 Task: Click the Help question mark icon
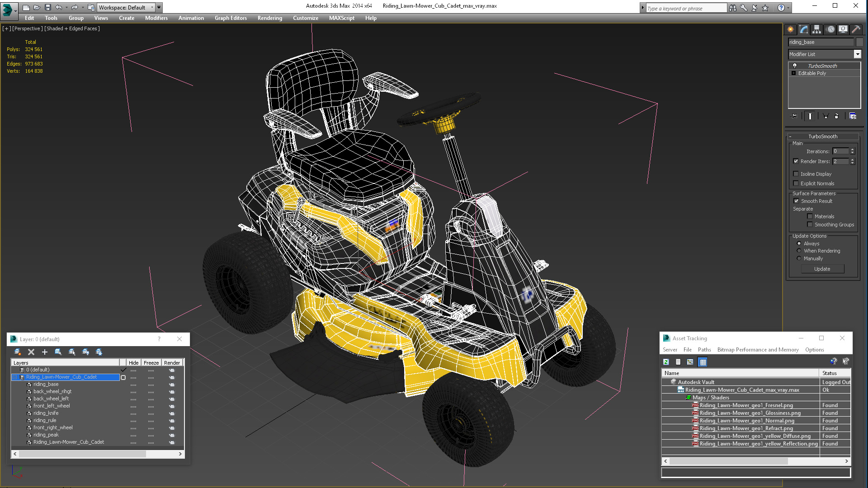tap(781, 8)
